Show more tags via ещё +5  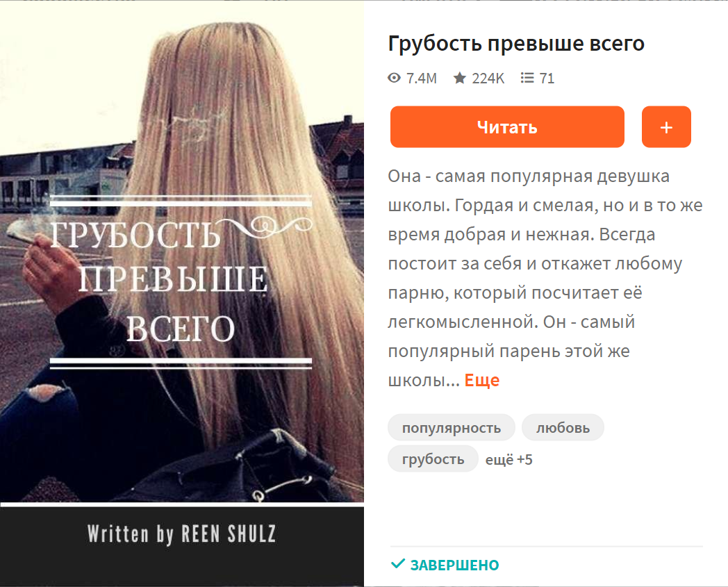pos(509,459)
